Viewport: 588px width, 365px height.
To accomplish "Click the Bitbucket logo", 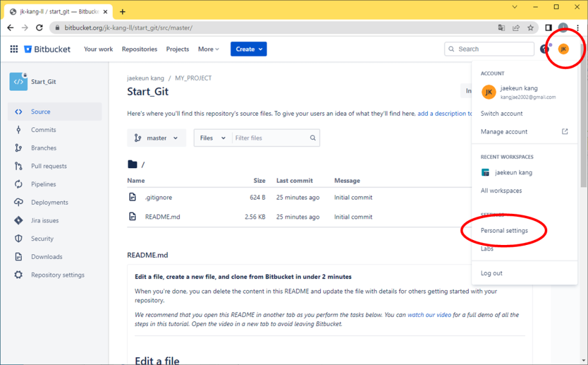I will tap(47, 49).
